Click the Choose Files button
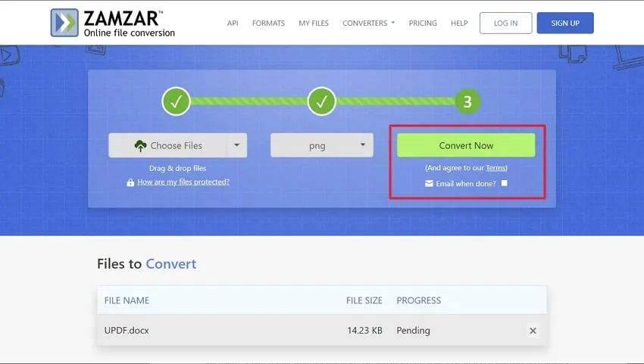The image size is (644, 364). (167, 145)
